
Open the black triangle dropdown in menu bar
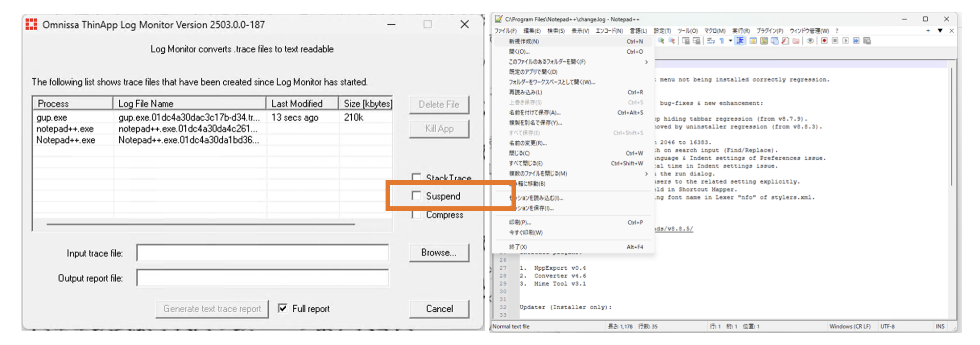pyautogui.click(x=940, y=31)
